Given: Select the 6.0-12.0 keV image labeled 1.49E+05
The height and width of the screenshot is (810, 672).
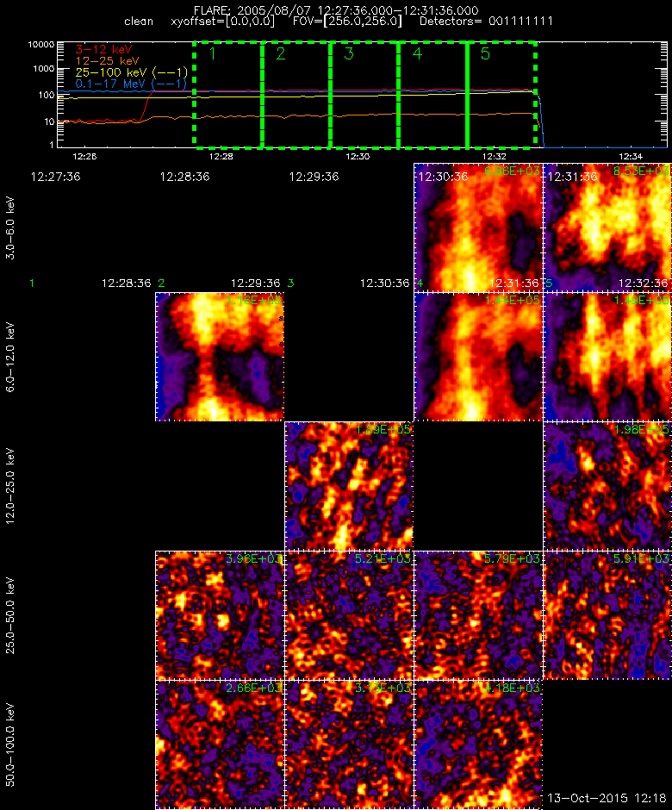Looking at the screenshot, I should click(607, 357).
